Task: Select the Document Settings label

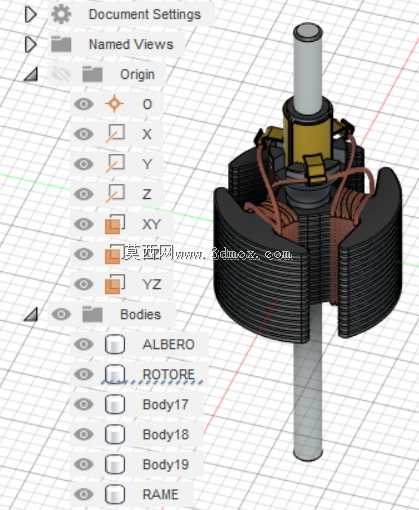Action: pos(145,15)
